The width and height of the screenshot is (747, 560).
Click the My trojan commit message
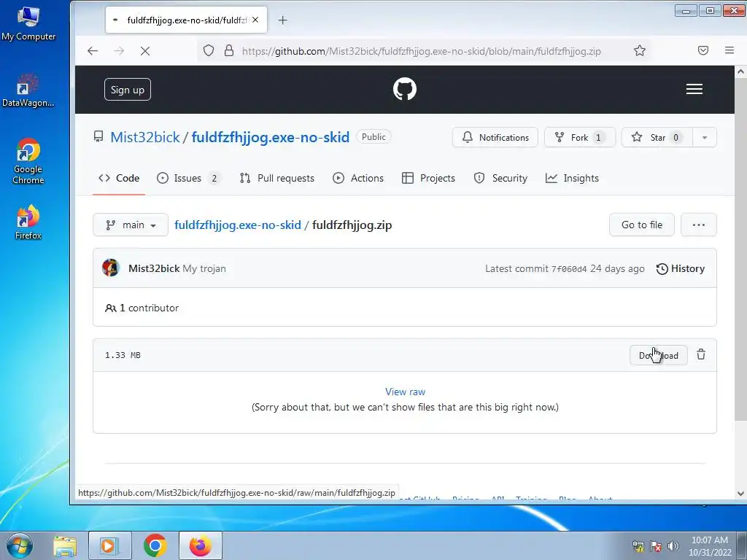204,268
